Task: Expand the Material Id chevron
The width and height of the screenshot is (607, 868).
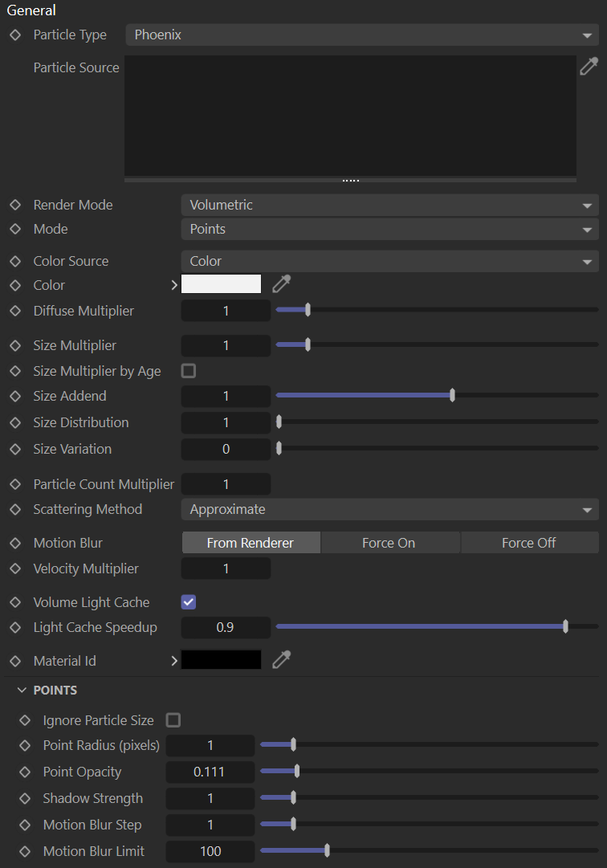Action: 174,660
